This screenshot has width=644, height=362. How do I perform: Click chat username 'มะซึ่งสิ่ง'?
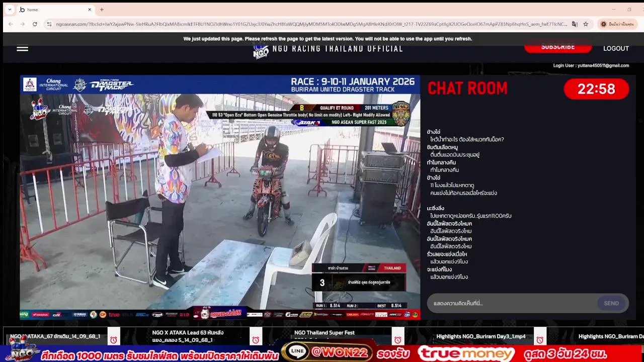[x=436, y=208]
